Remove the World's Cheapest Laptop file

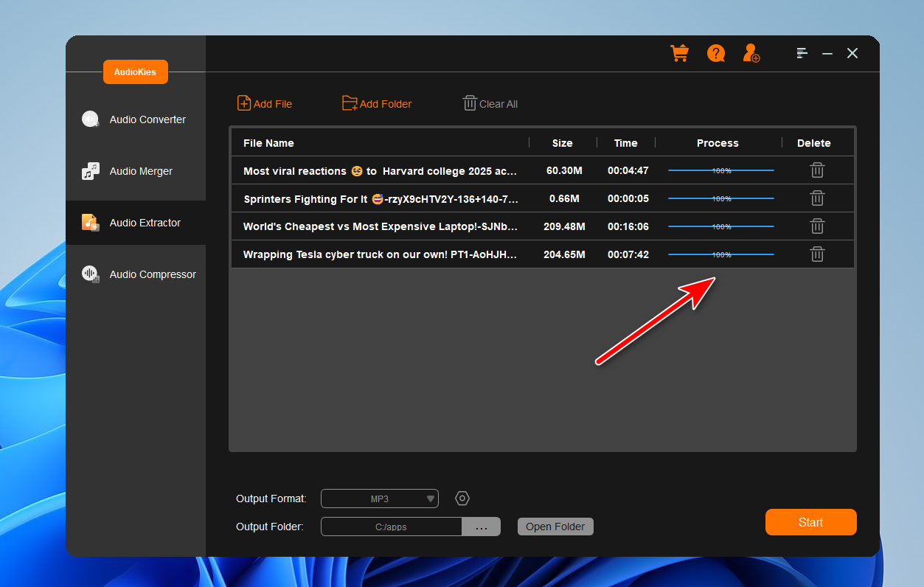pyautogui.click(x=817, y=226)
